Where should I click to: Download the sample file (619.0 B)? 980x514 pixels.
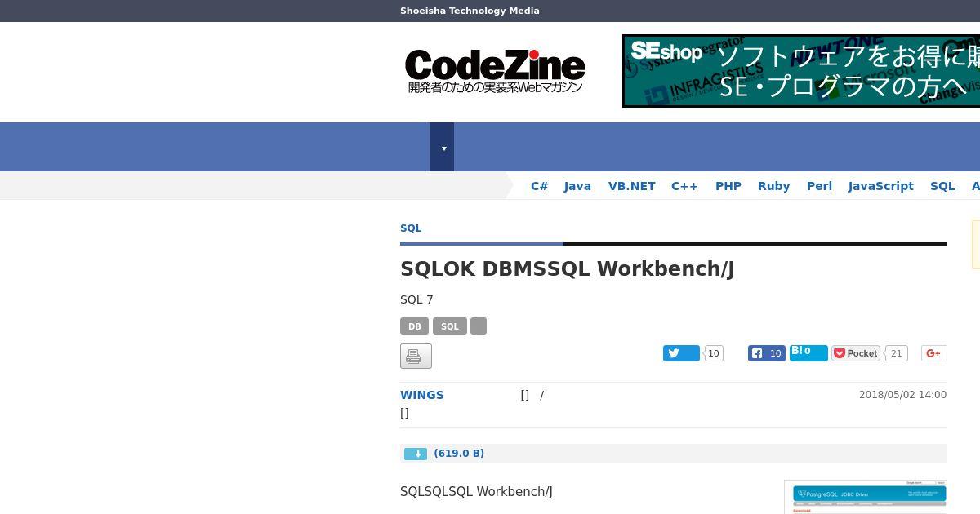point(459,454)
